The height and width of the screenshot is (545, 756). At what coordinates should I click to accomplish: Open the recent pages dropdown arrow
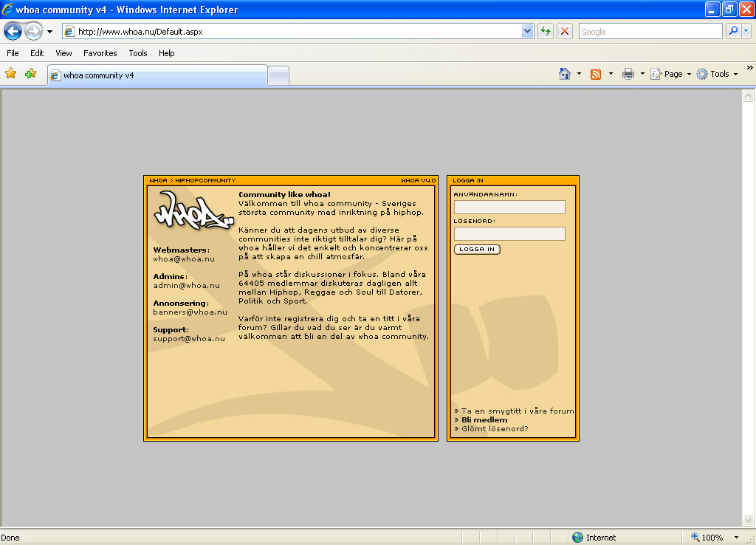click(x=49, y=32)
